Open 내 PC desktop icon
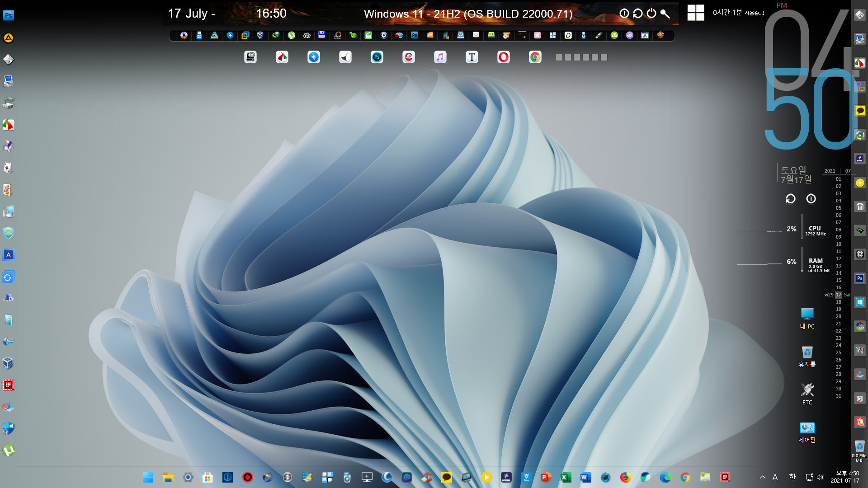Viewport: 868px width, 488px height. point(807,319)
